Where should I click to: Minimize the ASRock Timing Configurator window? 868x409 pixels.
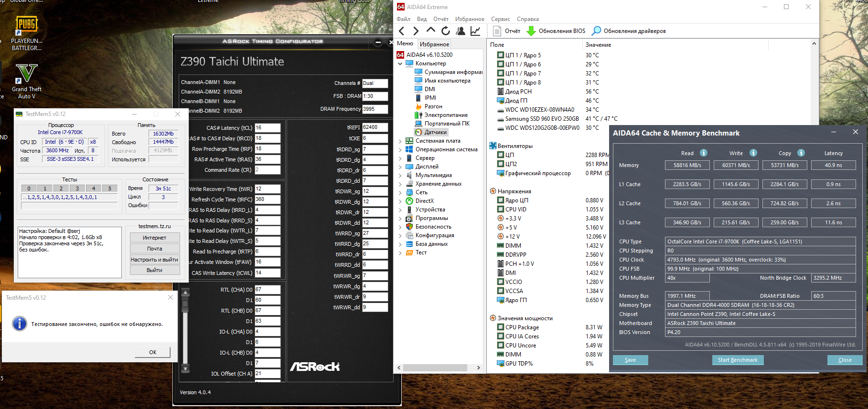click(x=378, y=42)
